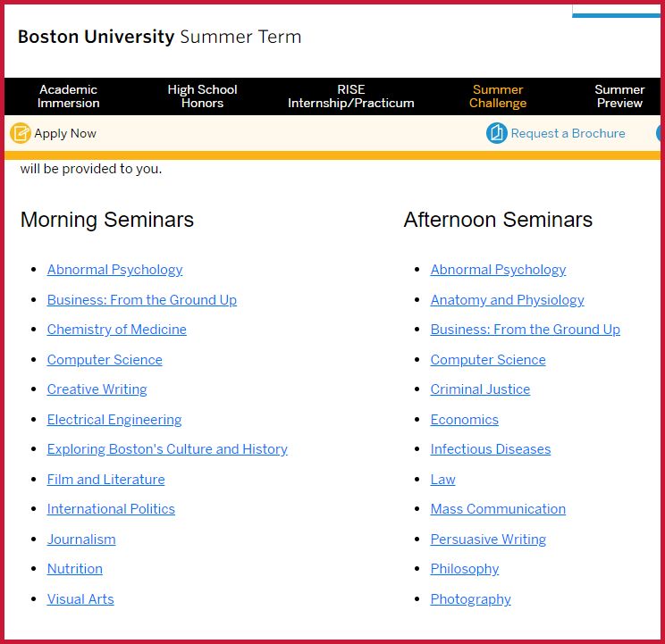
Task: Go to the Summer Challenge tab
Action: [x=498, y=96]
